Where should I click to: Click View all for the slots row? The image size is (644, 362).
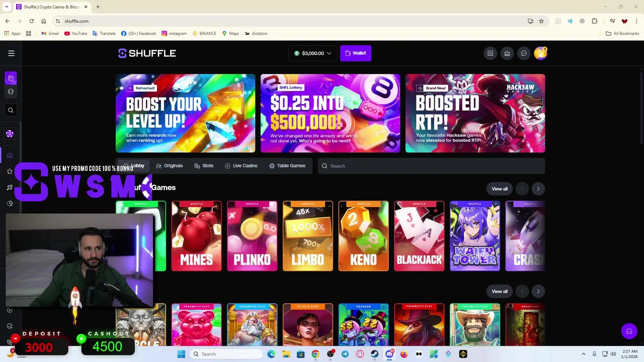click(500, 292)
